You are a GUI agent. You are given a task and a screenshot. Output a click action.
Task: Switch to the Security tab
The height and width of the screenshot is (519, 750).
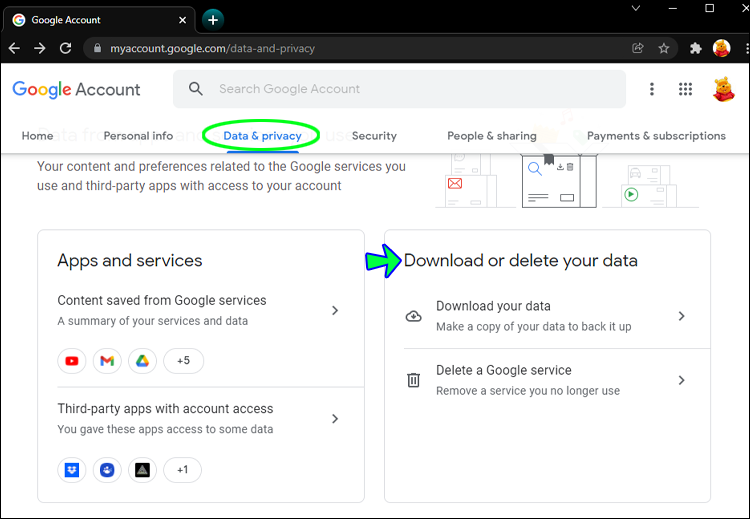[x=374, y=136]
